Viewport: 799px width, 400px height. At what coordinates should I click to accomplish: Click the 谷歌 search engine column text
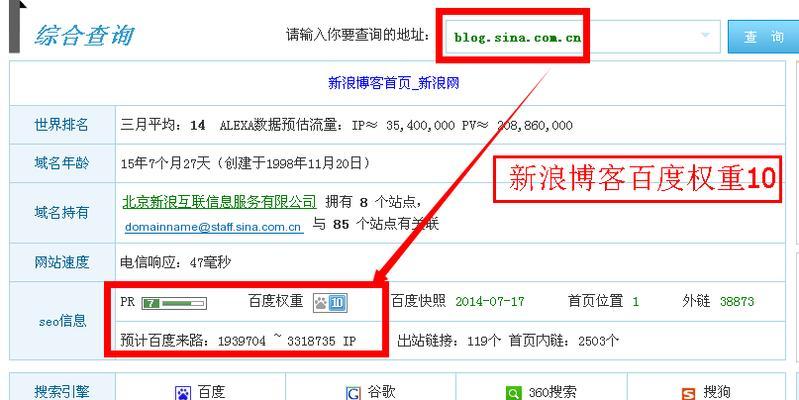click(x=381, y=392)
